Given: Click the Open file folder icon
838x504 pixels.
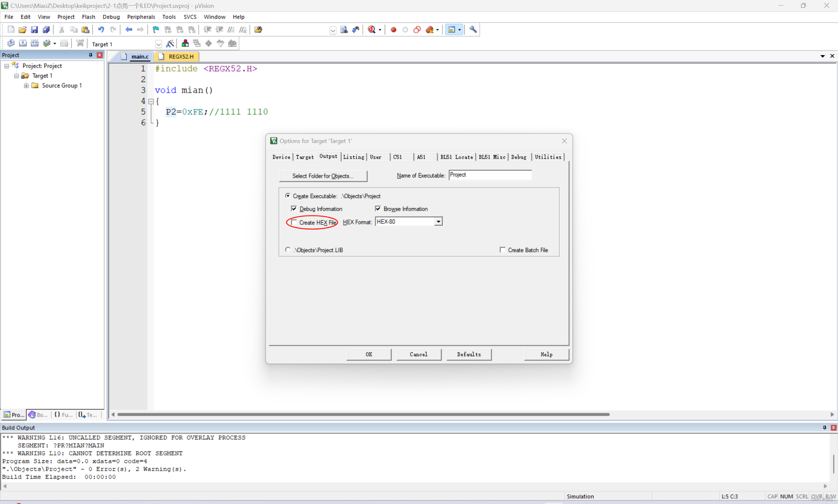Looking at the screenshot, I should [22, 29].
